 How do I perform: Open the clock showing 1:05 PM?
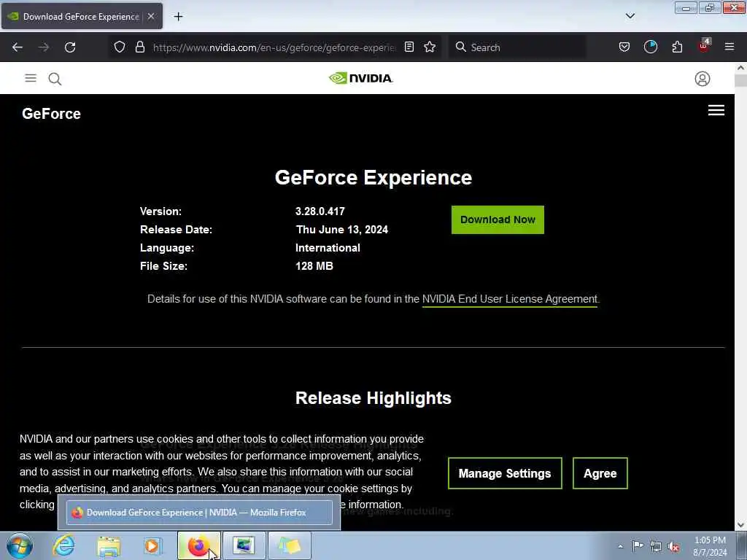[710, 546]
